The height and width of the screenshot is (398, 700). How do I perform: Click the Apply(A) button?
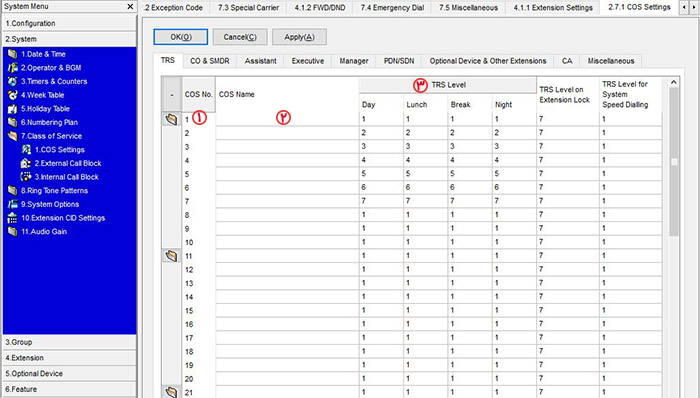click(x=299, y=37)
